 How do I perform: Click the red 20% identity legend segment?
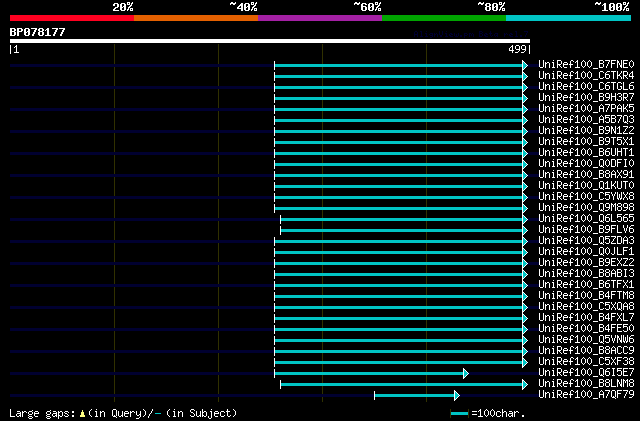[x=72, y=18]
